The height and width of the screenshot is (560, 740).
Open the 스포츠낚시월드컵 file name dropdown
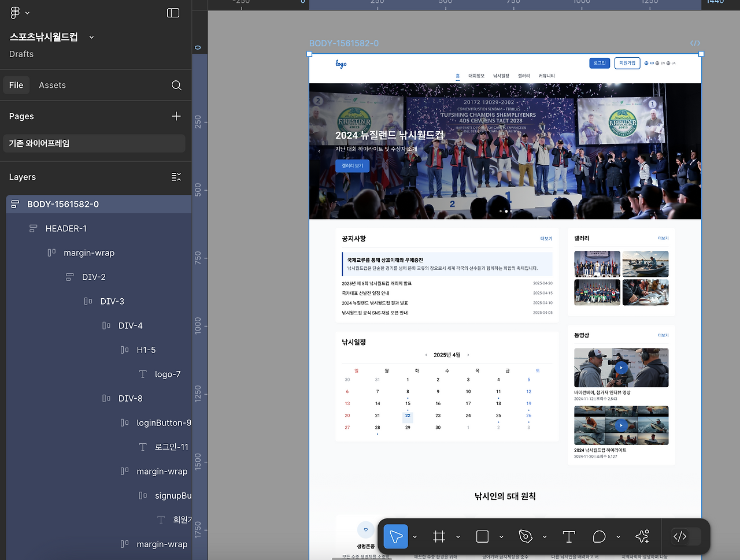[91, 38]
